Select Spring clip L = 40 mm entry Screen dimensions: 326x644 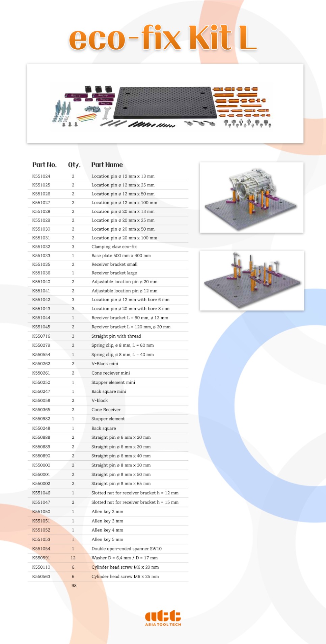pos(123,355)
